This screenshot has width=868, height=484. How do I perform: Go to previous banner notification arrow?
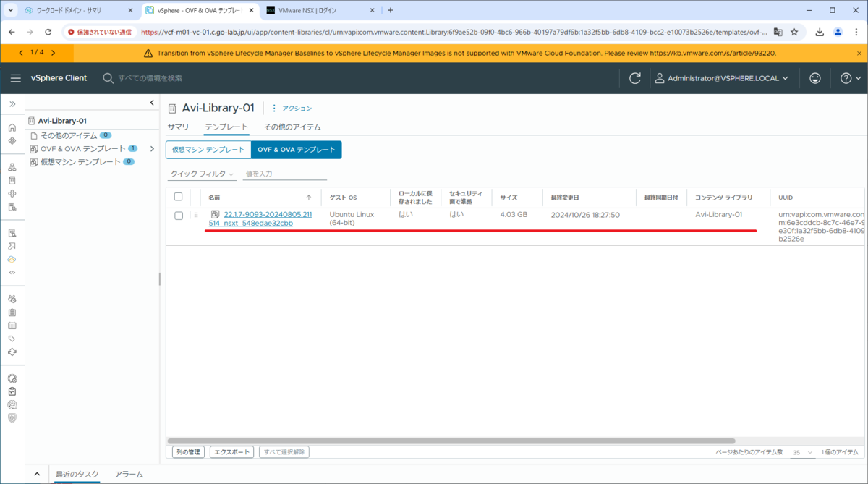(21, 52)
